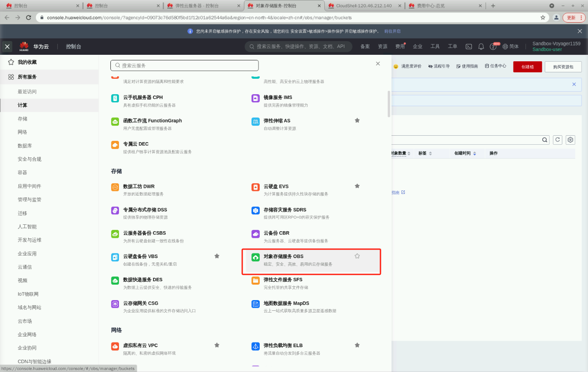588x372 pixels.
Task: Click 创建桶 button
Action: [x=528, y=67]
